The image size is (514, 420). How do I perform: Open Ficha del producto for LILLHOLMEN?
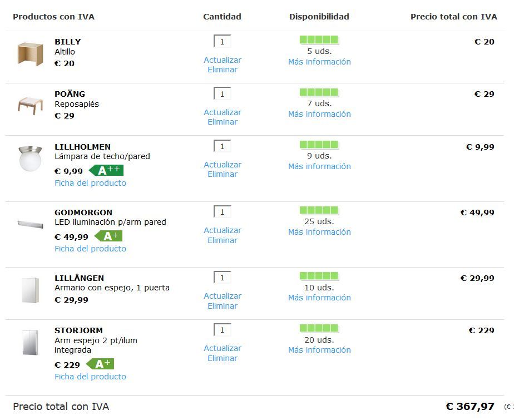tap(90, 183)
